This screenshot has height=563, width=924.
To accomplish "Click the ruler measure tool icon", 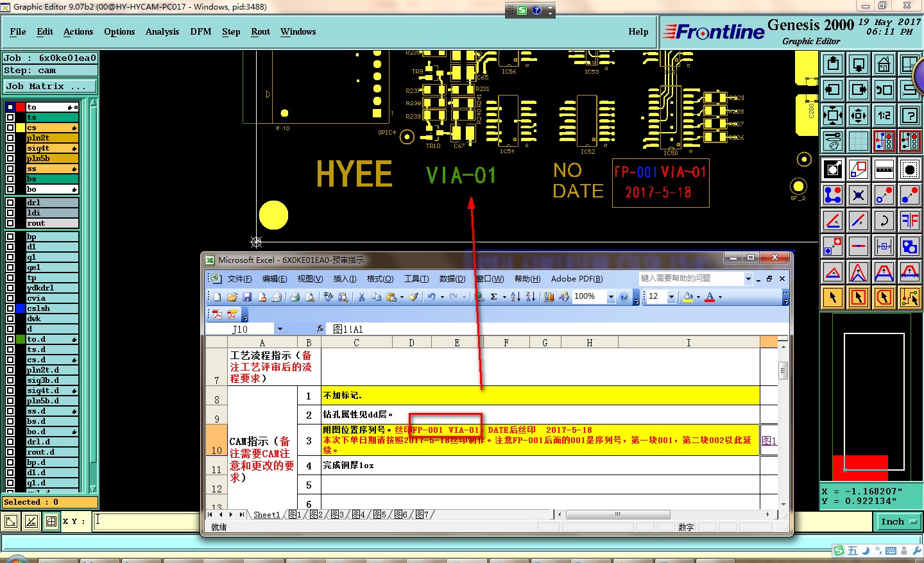I will pyautogui.click(x=884, y=169).
